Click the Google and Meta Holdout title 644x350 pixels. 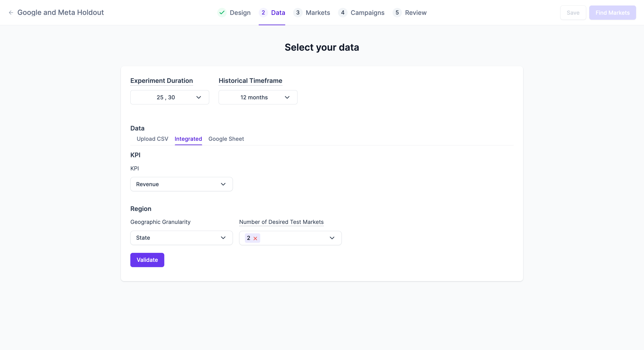(x=60, y=12)
